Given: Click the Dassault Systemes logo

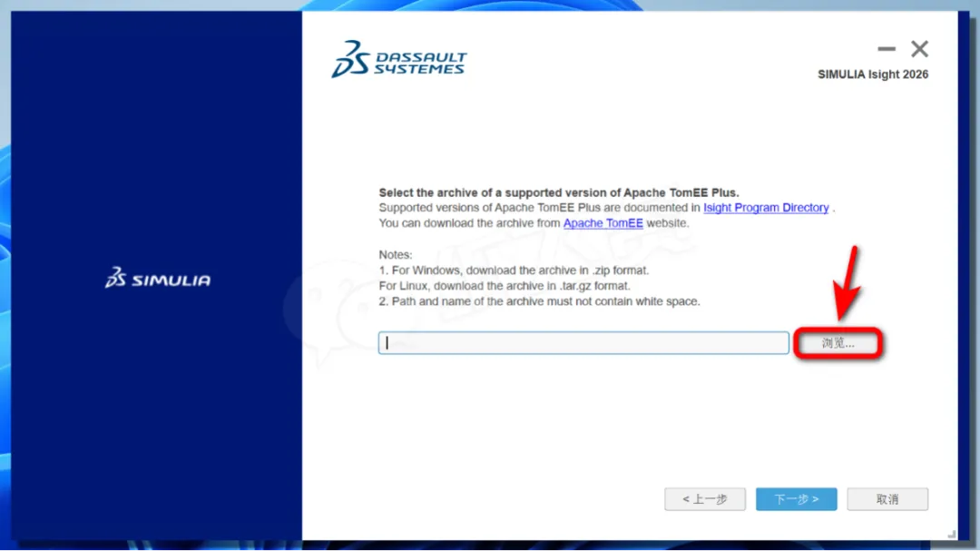Looking at the screenshot, I should pyautogui.click(x=398, y=59).
